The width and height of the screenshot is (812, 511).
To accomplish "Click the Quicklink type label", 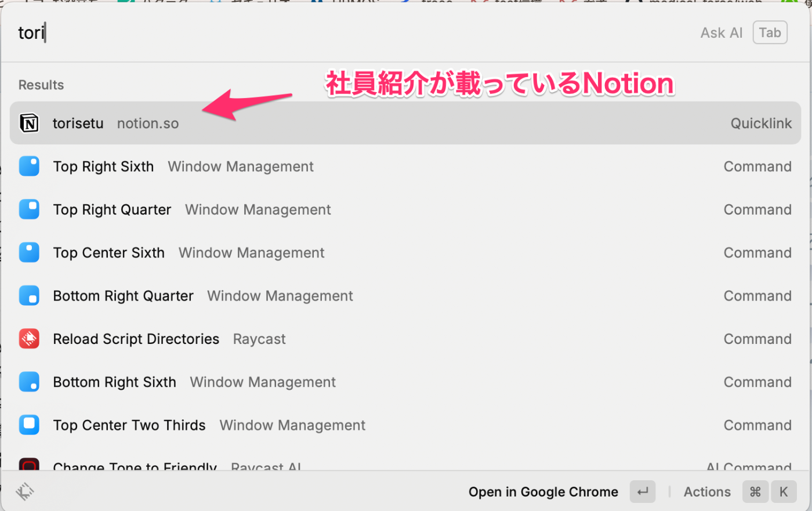I will click(761, 124).
